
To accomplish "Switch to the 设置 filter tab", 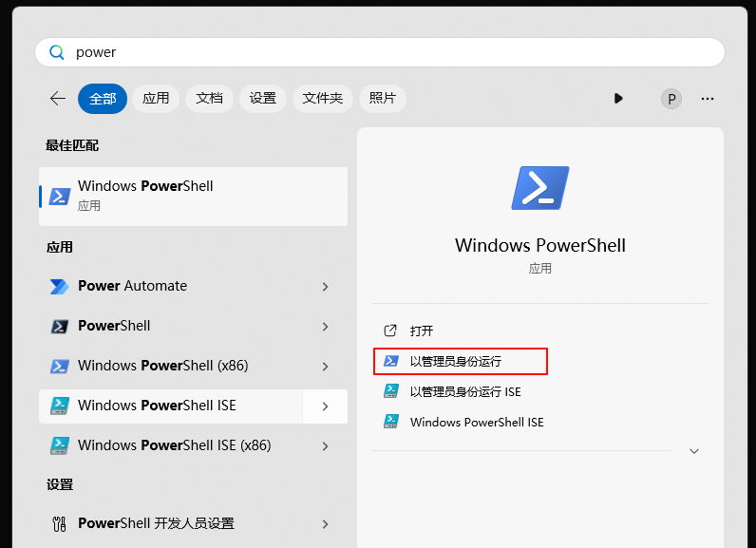I will click(263, 99).
